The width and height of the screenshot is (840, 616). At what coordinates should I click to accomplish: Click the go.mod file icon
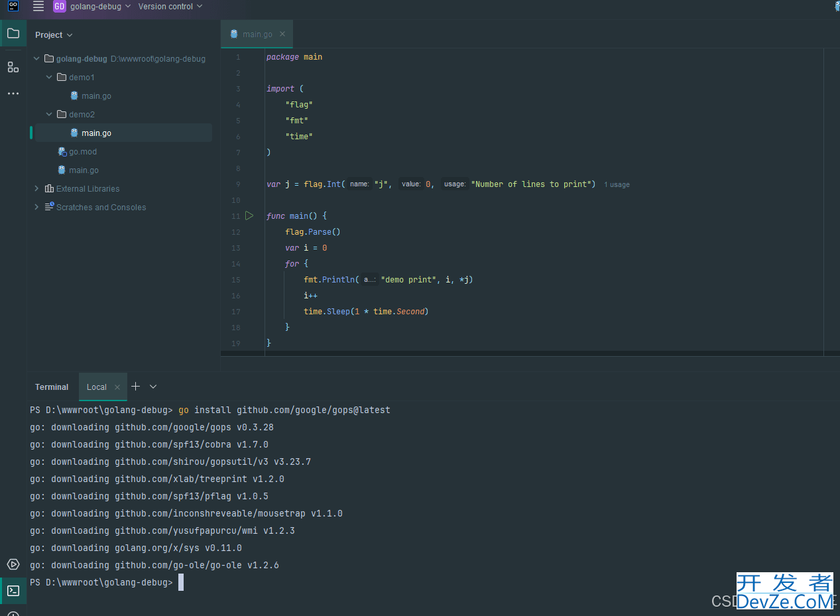tap(62, 151)
